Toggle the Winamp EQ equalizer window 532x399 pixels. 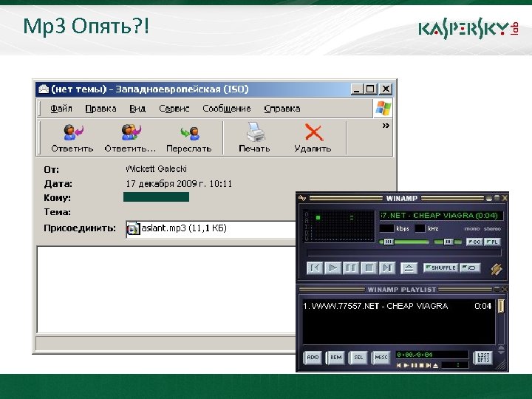tap(474, 242)
